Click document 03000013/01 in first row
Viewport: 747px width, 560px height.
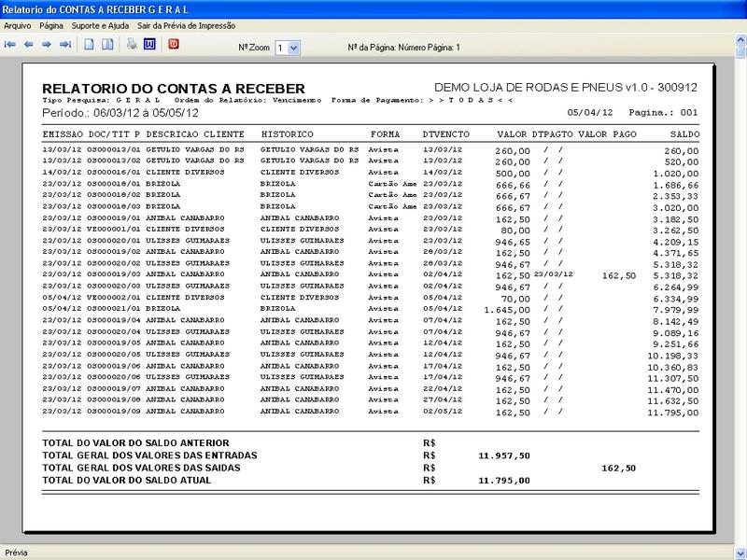114,149
